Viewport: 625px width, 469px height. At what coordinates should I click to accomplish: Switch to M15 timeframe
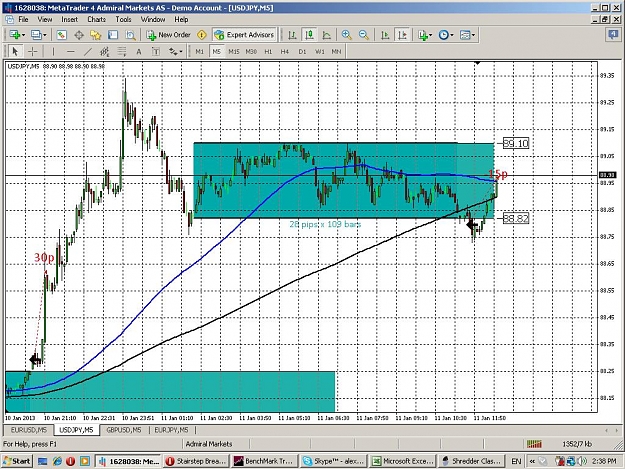click(x=234, y=51)
